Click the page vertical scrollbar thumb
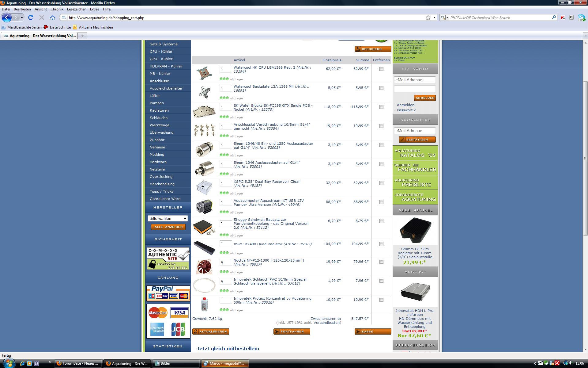 585,158
